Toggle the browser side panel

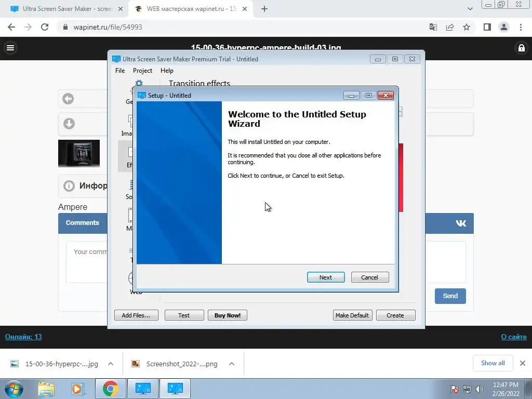(x=487, y=27)
